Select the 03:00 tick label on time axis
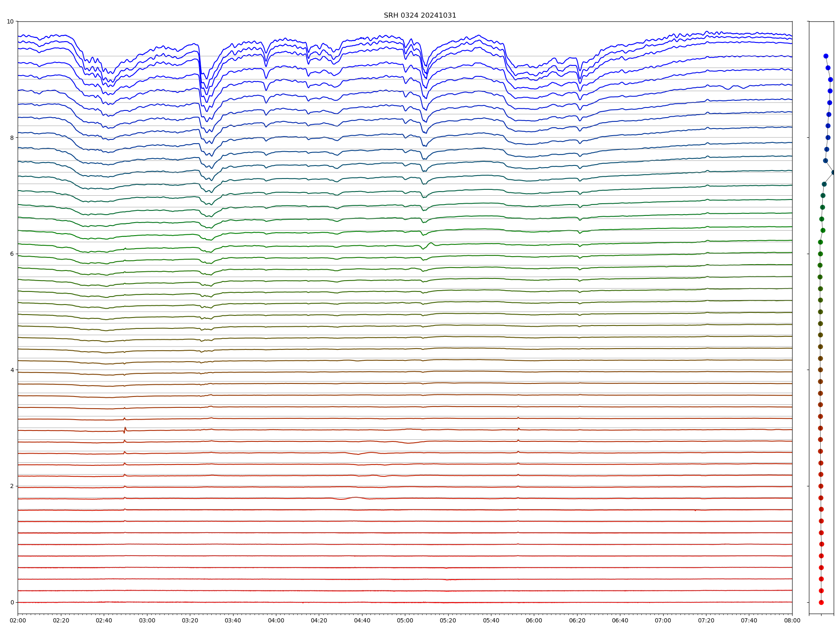 (147, 620)
